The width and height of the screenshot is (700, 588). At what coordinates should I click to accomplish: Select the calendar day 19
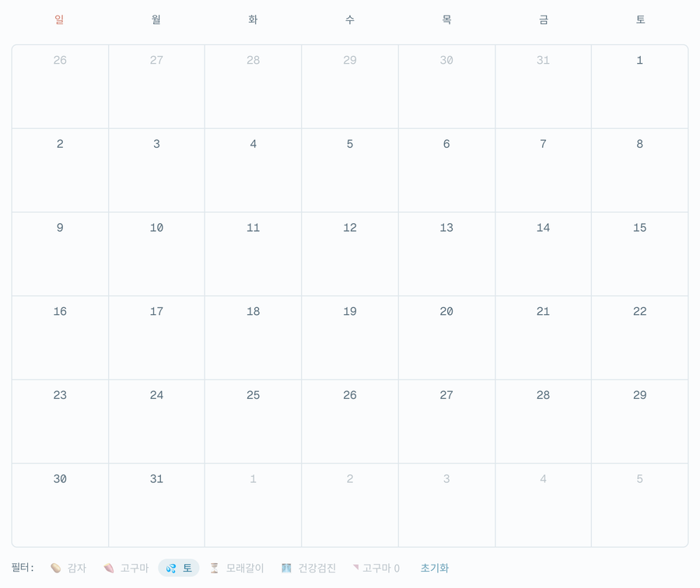(350, 338)
